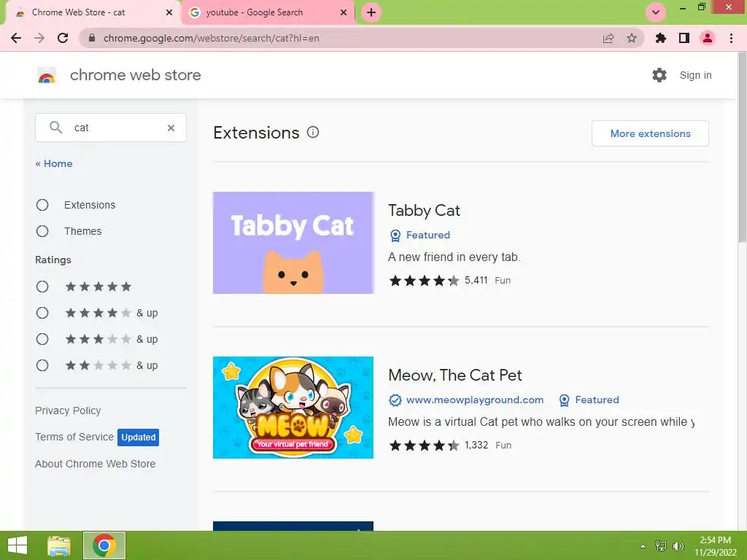The height and width of the screenshot is (560, 747).
Task: Click the Tabby Cat Featured badge
Action: click(x=419, y=236)
